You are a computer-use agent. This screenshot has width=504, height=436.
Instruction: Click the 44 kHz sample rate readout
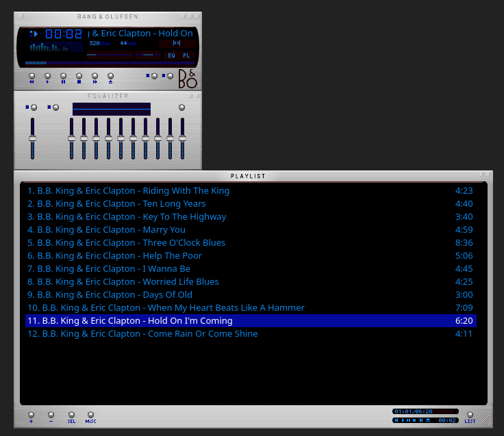(x=128, y=43)
